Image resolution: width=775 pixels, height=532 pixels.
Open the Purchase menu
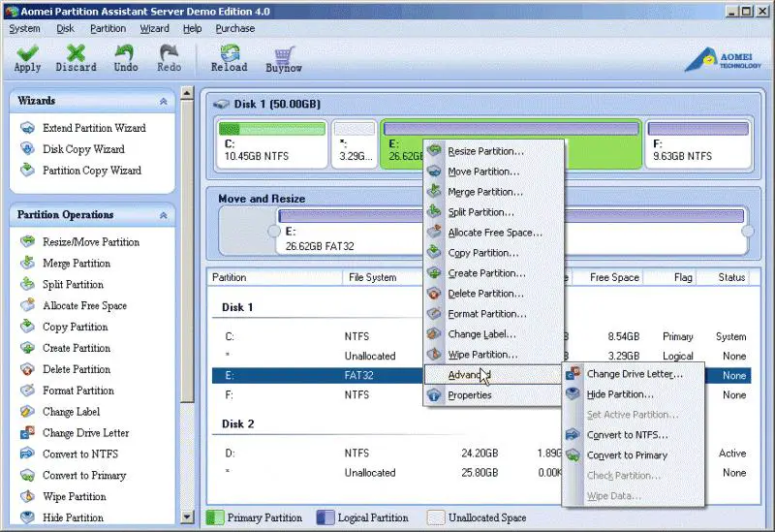pyautogui.click(x=235, y=29)
